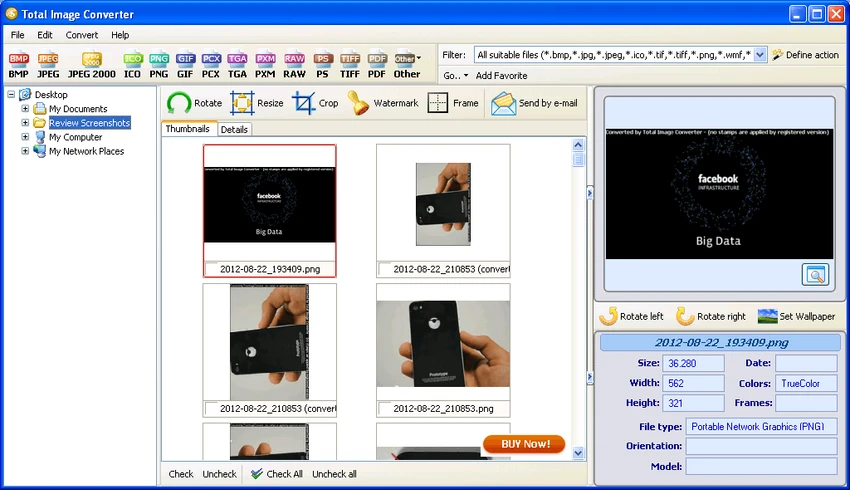Select TGA conversion icon

coord(237,65)
